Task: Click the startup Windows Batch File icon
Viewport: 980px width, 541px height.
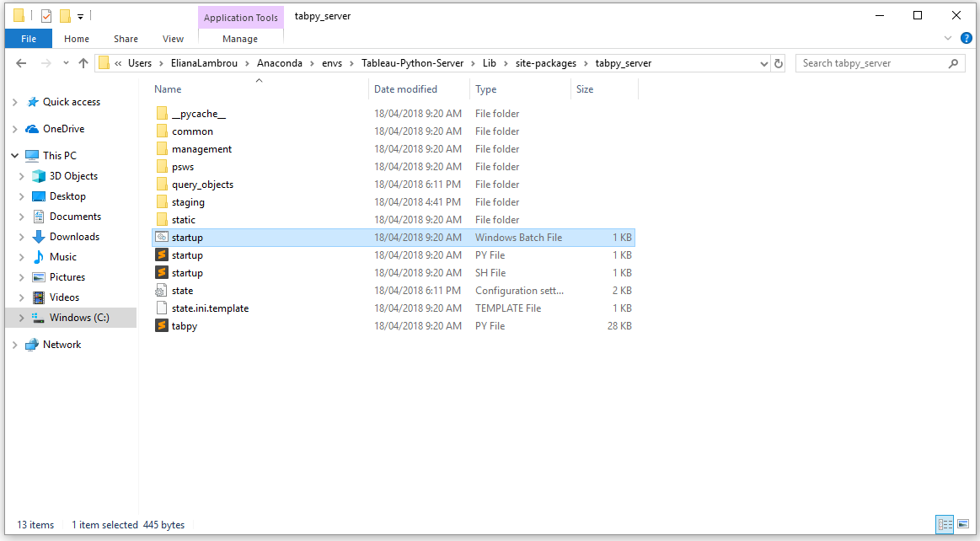Action: click(x=162, y=238)
